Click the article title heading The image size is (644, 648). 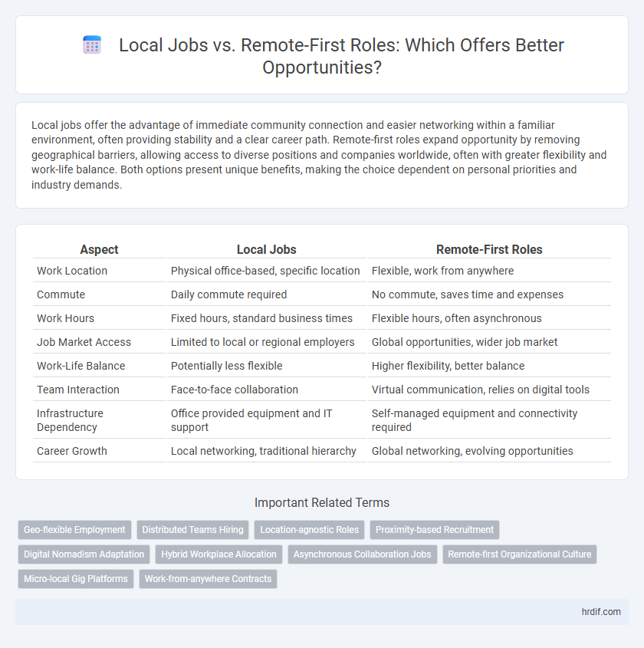[x=341, y=56]
